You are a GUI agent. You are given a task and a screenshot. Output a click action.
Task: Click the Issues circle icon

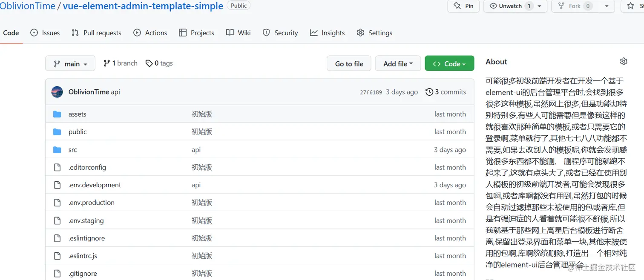[x=34, y=33]
